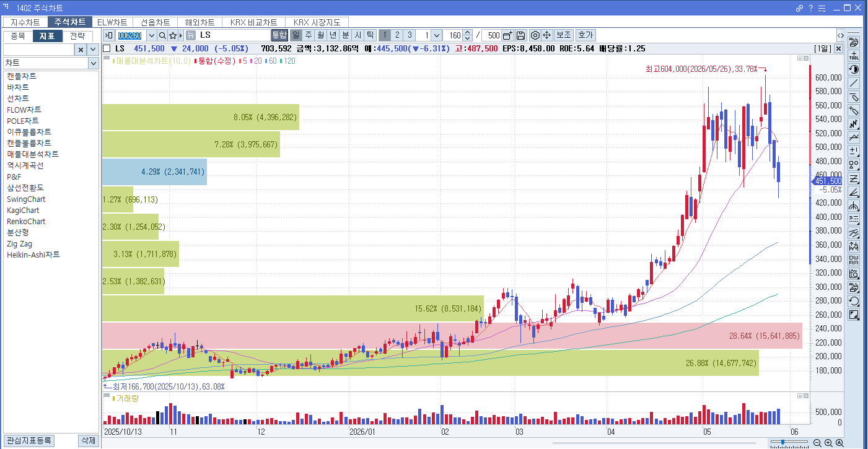Click the 관심지표등록 button
The height and width of the screenshot is (449, 868).
coord(28,440)
